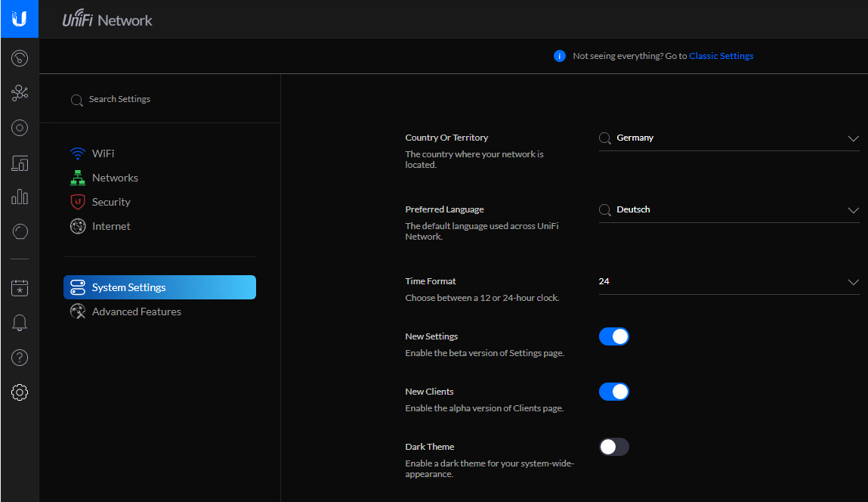The width and height of the screenshot is (868, 502).
Task: Click into the Search Settings field
Action: coord(159,99)
